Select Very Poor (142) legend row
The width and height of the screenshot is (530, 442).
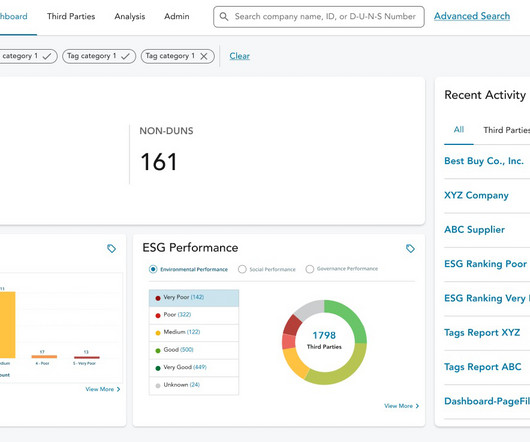coord(194,298)
